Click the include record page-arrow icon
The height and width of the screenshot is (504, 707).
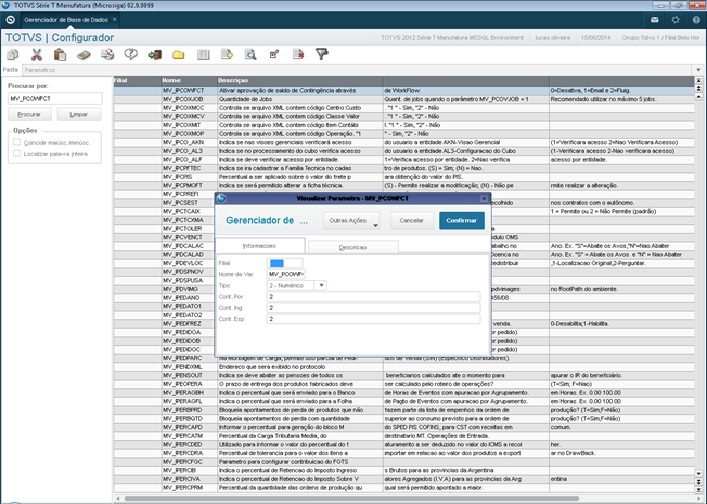227,55
